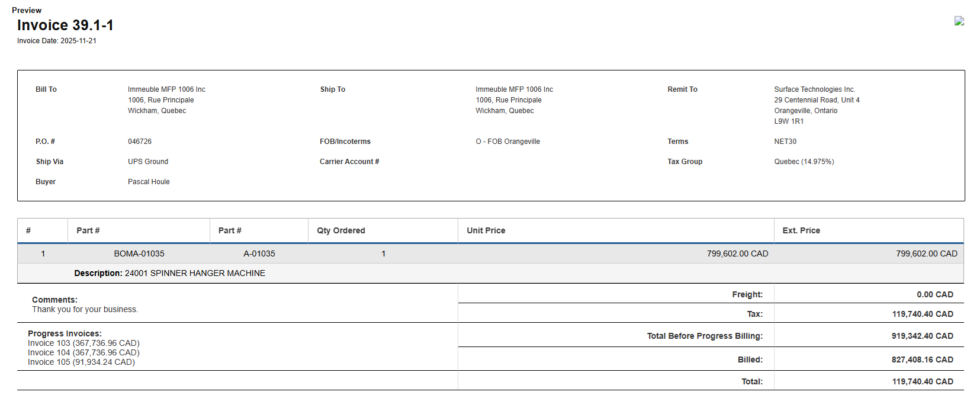
Task: Click the buyer name Pascal Houle
Action: [x=149, y=182]
